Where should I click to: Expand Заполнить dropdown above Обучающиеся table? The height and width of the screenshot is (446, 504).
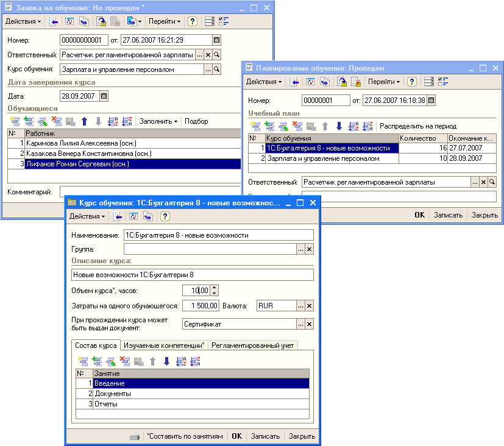click(x=158, y=121)
